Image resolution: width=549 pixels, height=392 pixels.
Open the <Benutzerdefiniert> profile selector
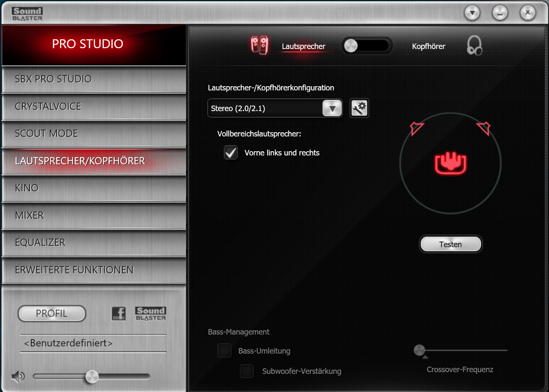(x=92, y=343)
